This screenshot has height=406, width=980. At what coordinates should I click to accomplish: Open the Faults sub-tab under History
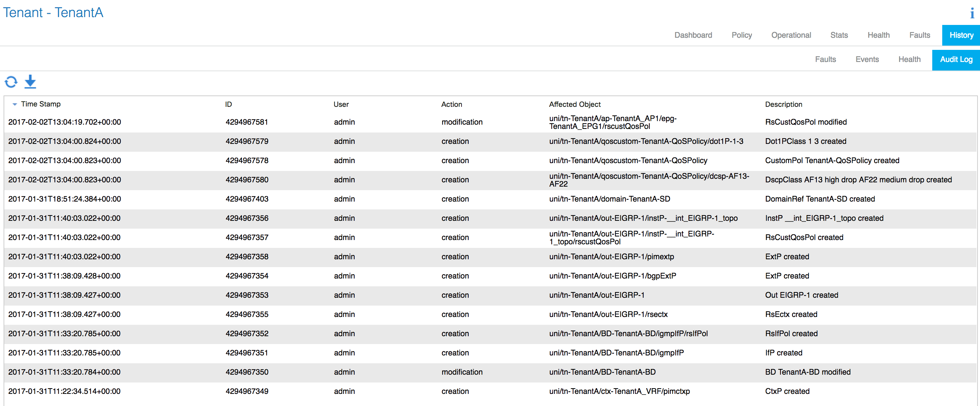[825, 59]
